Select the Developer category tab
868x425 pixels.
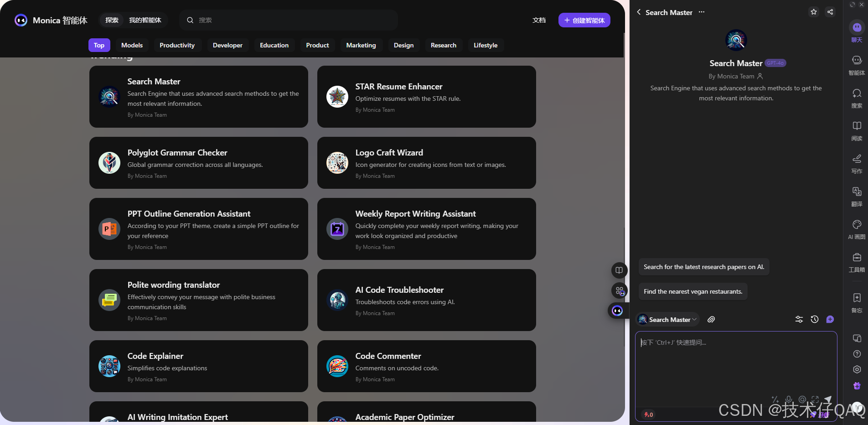click(227, 45)
